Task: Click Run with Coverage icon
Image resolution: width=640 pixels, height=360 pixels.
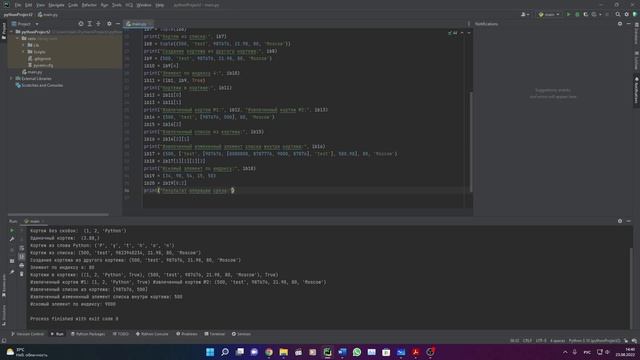Action: pos(586,14)
